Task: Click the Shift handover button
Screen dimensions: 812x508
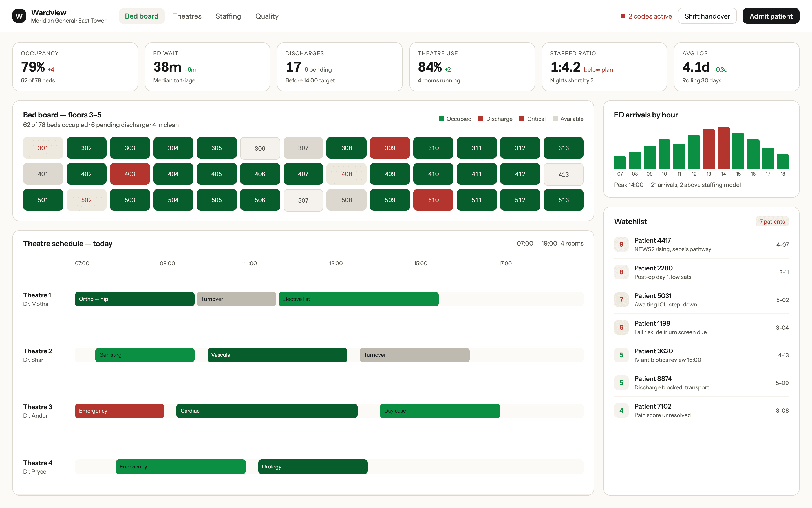Action: [707, 16]
